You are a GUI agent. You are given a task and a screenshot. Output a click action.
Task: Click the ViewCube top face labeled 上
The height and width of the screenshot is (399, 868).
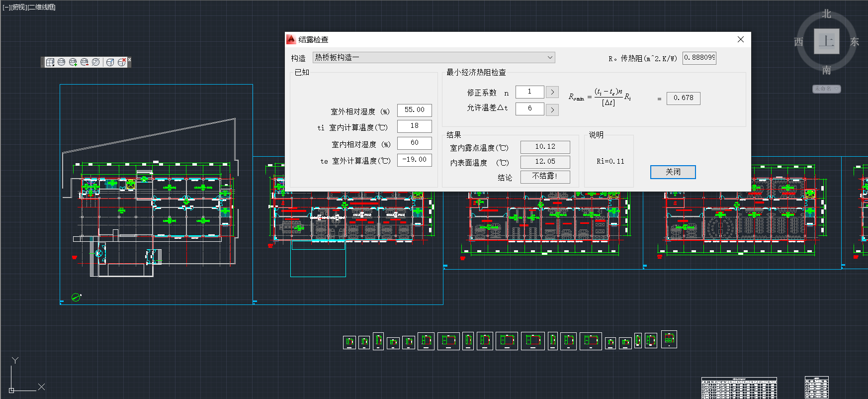[x=826, y=41]
